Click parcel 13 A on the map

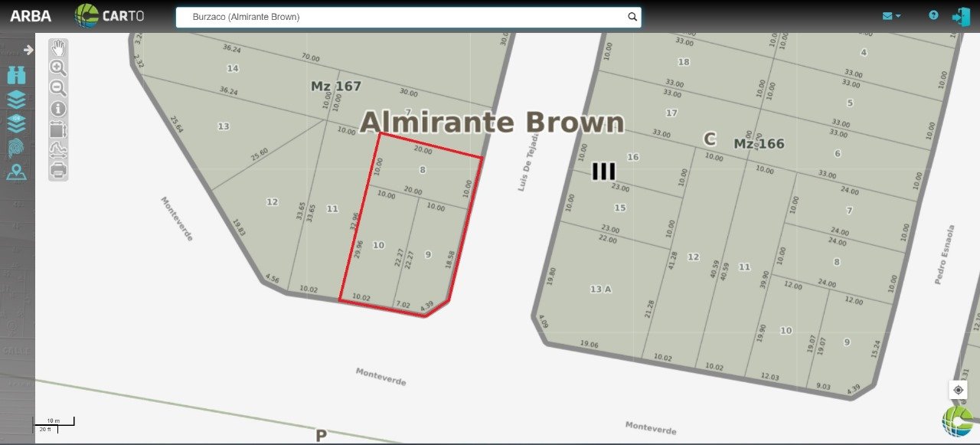click(601, 289)
